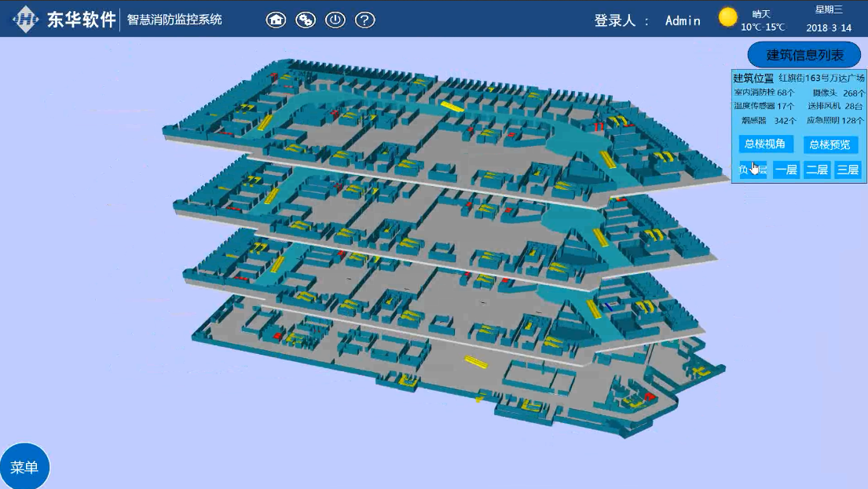The width and height of the screenshot is (868, 489).
Task: Open the round 菜单 menu button
Action: tap(24, 467)
